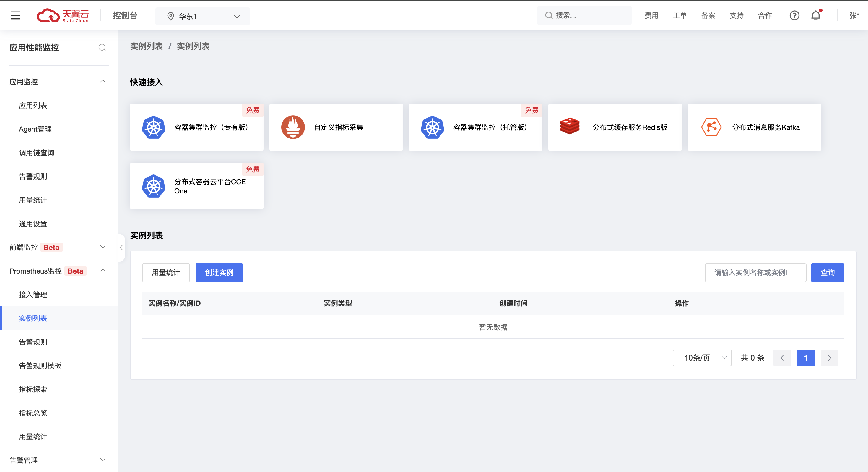The height and width of the screenshot is (472, 868).
Task: Click the Redis icon card
Action: click(x=569, y=126)
